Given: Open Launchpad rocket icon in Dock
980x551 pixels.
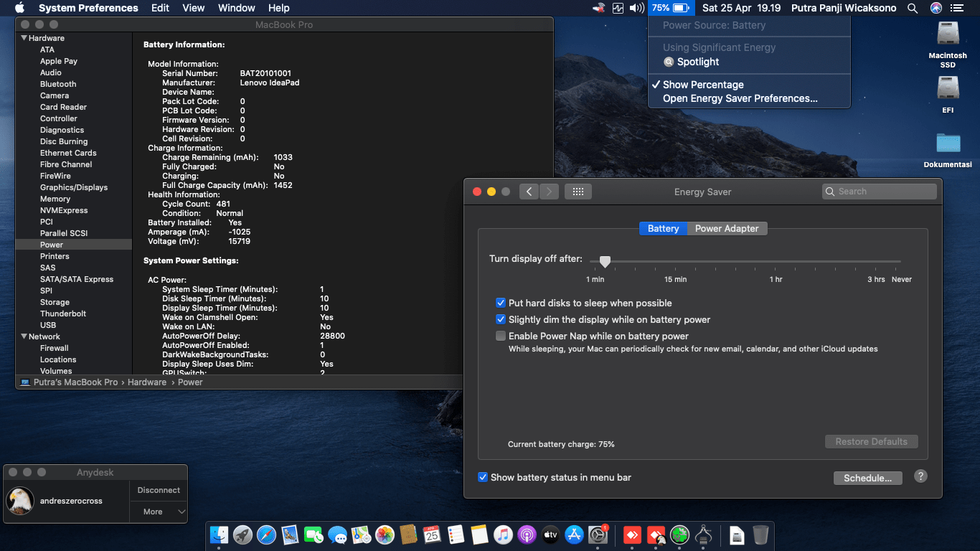Looking at the screenshot, I should click(242, 534).
